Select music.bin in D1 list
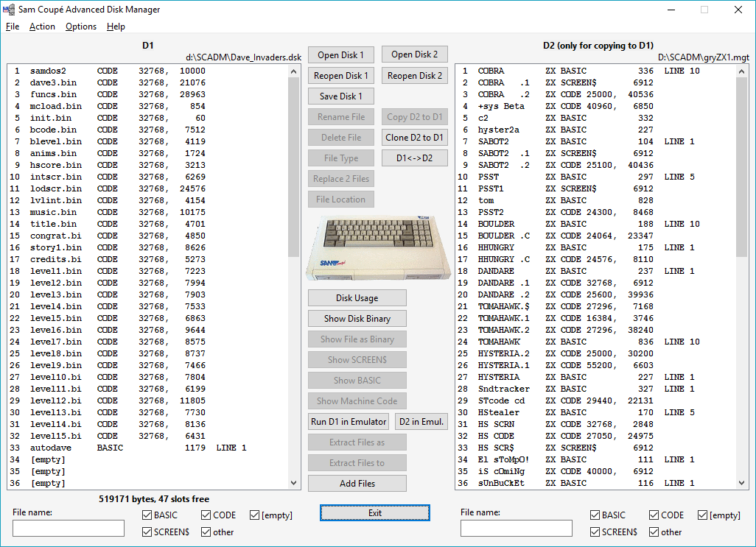The image size is (756, 547). pyautogui.click(x=147, y=212)
